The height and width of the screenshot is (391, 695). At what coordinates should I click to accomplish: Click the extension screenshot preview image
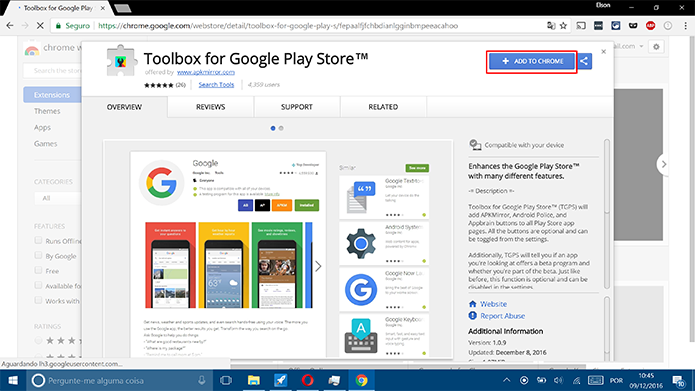pyautogui.click(x=278, y=250)
